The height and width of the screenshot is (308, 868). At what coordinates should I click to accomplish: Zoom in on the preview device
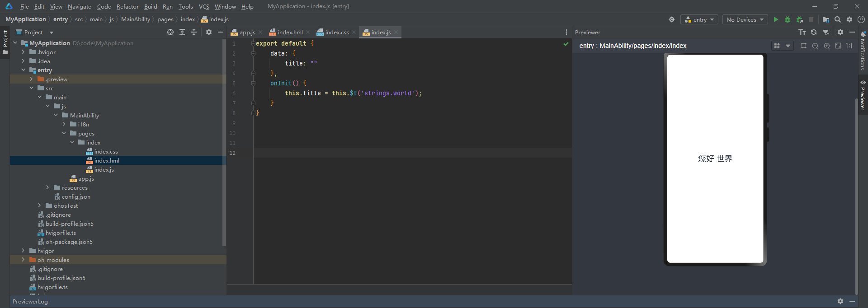click(827, 46)
